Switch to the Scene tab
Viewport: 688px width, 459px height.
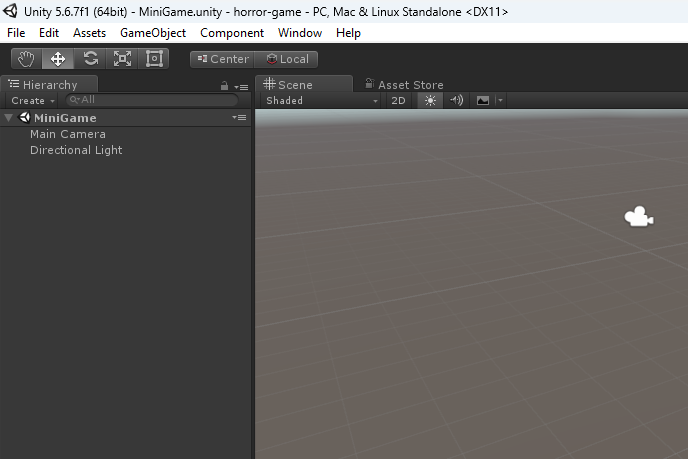pos(304,84)
